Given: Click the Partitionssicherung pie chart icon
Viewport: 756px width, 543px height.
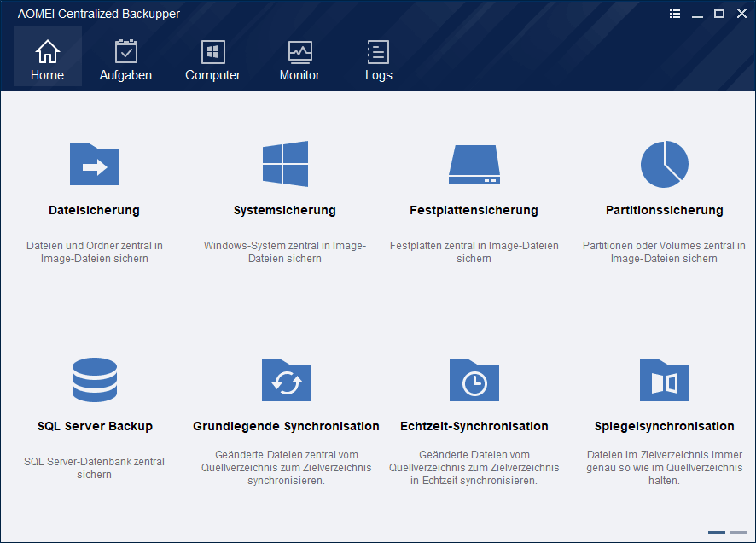Looking at the screenshot, I should (665, 164).
